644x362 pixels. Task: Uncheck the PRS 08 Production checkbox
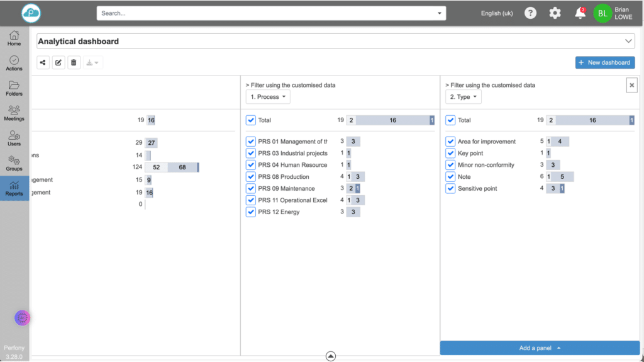[251, 177]
